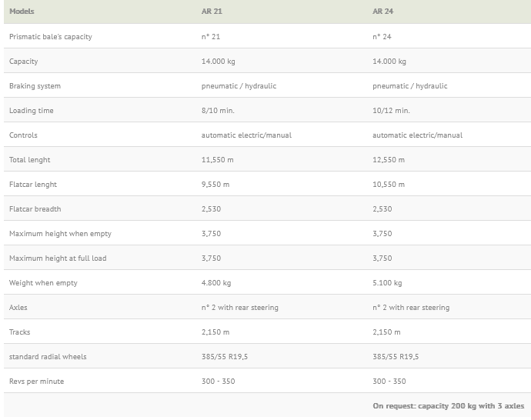Click the standard radial wheels row label
This screenshot has width=531, height=420.
click(48, 357)
